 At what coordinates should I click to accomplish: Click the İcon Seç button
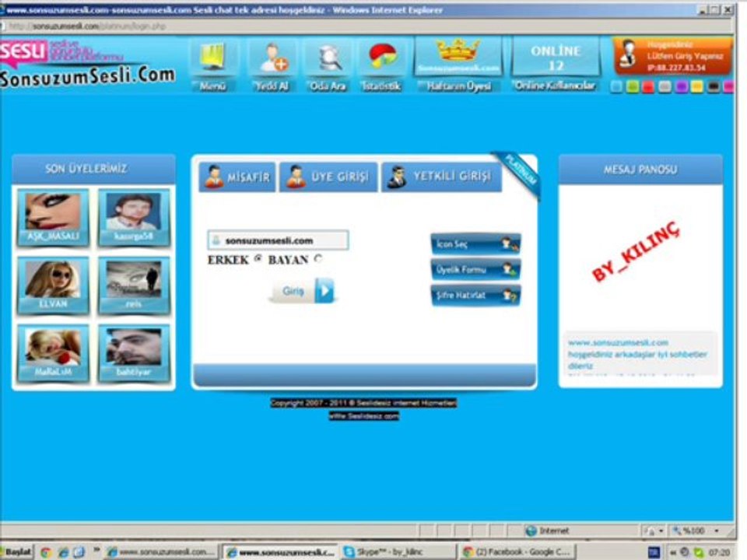(476, 243)
